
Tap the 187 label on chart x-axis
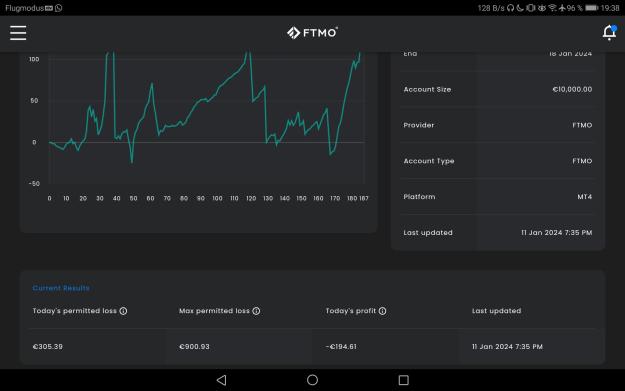point(364,198)
